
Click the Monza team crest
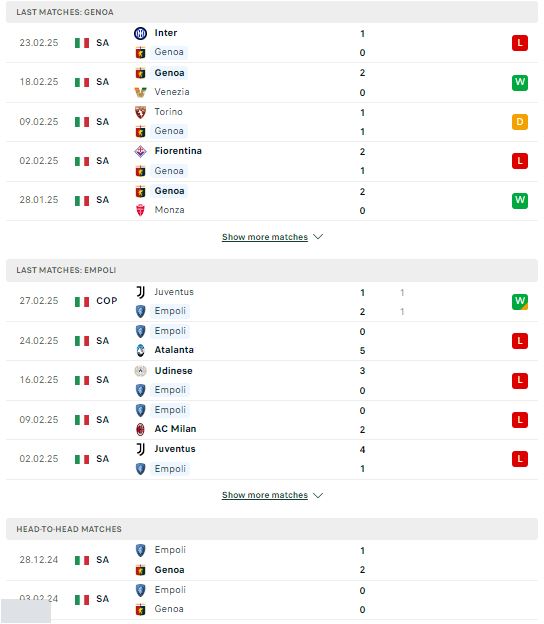click(140, 210)
